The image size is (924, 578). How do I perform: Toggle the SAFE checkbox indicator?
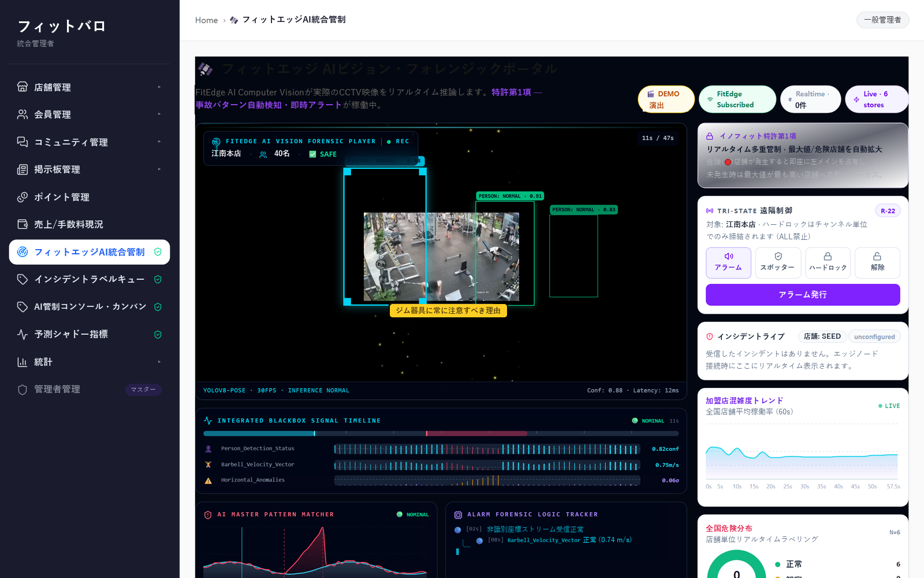(x=312, y=154)
